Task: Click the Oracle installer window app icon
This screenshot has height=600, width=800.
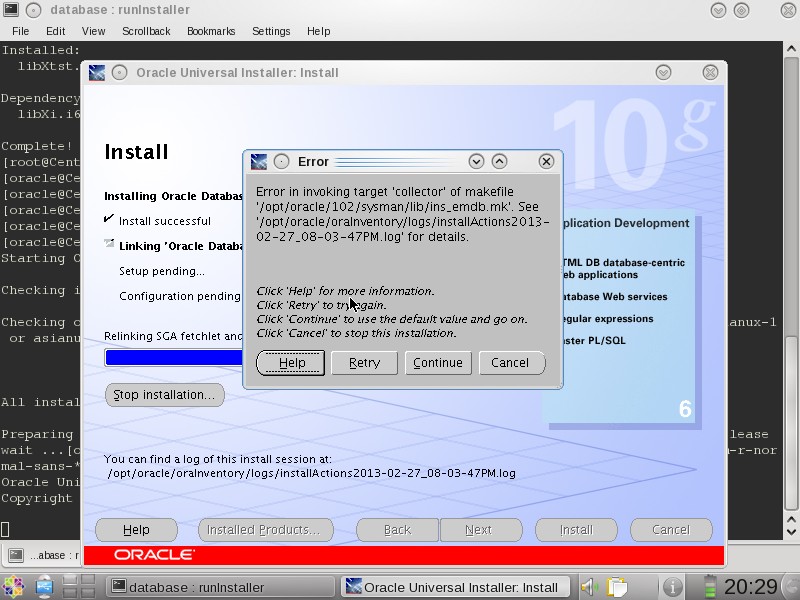Action: pos(97,73)
